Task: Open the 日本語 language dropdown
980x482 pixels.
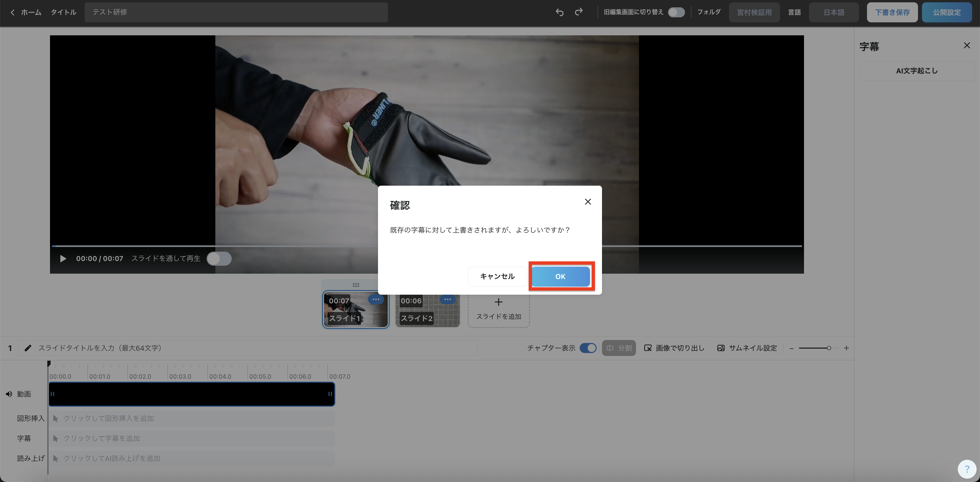Action: [834, 12]
